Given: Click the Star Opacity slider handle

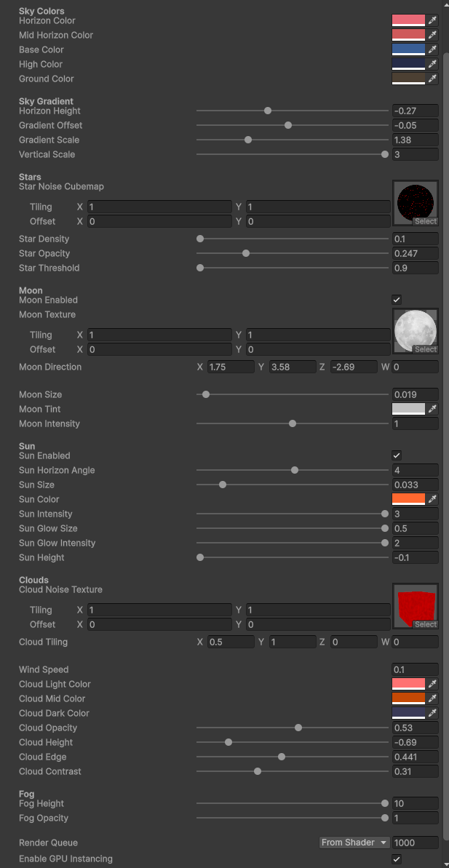Looking at the screenshot, I should click(x=246, y=253).
